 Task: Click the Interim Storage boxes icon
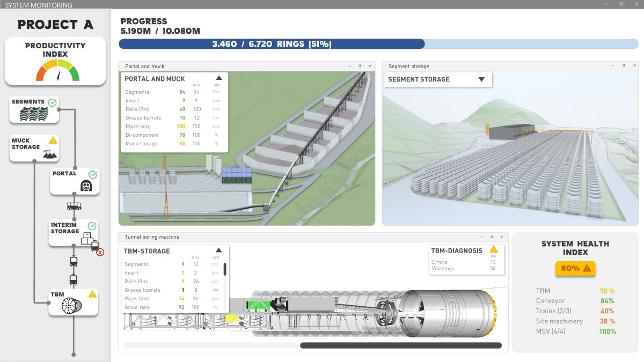click(x=86, y=240)
